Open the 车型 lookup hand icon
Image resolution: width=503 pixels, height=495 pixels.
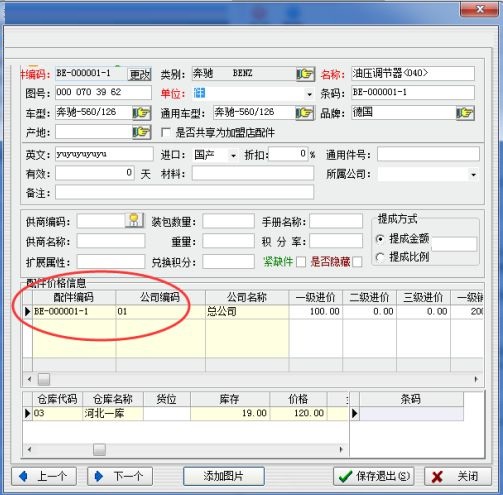[142, 113]
